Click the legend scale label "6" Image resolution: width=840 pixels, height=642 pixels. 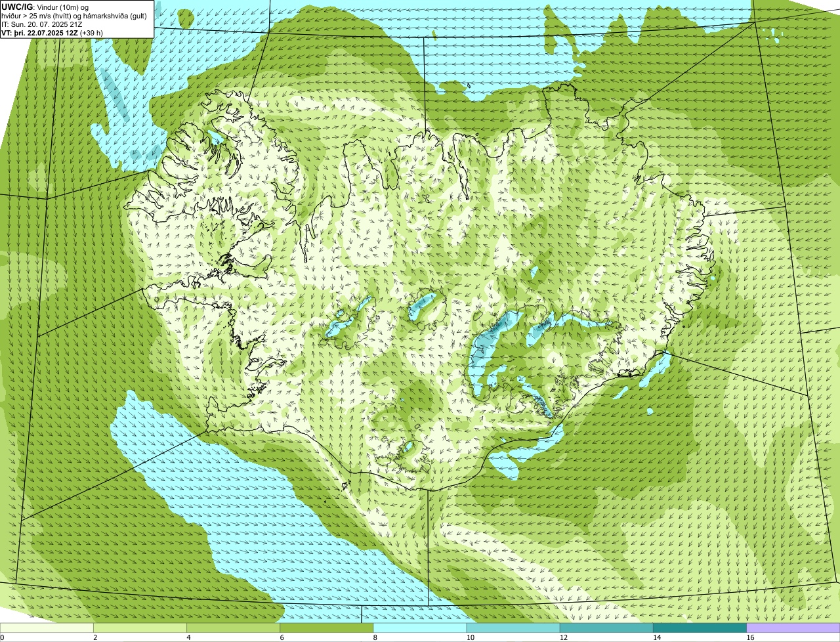tap(282, 637)
